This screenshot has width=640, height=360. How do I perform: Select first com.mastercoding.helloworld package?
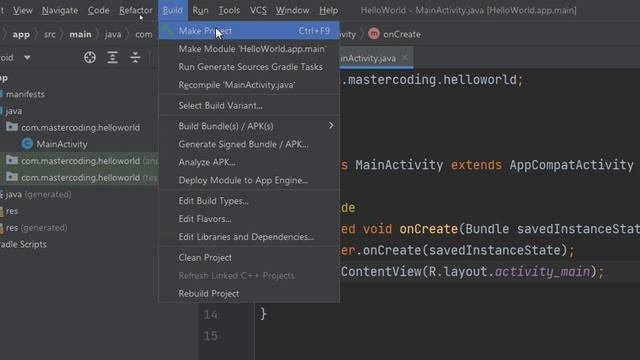(80, 128)
